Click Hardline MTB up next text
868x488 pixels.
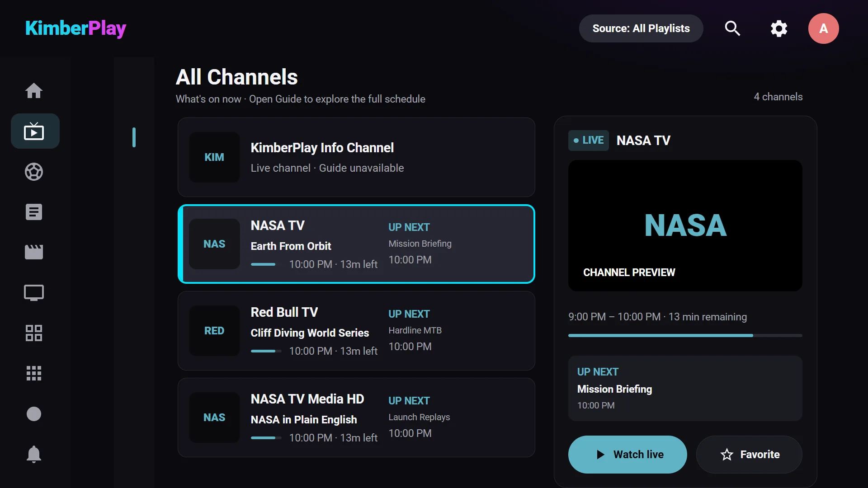point(415,330)
